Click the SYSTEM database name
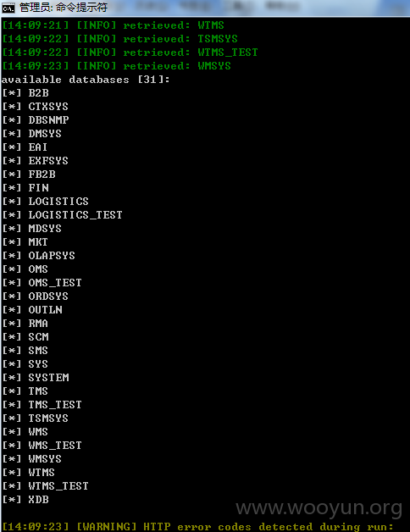The image size is (410, 532). (48, 378)
